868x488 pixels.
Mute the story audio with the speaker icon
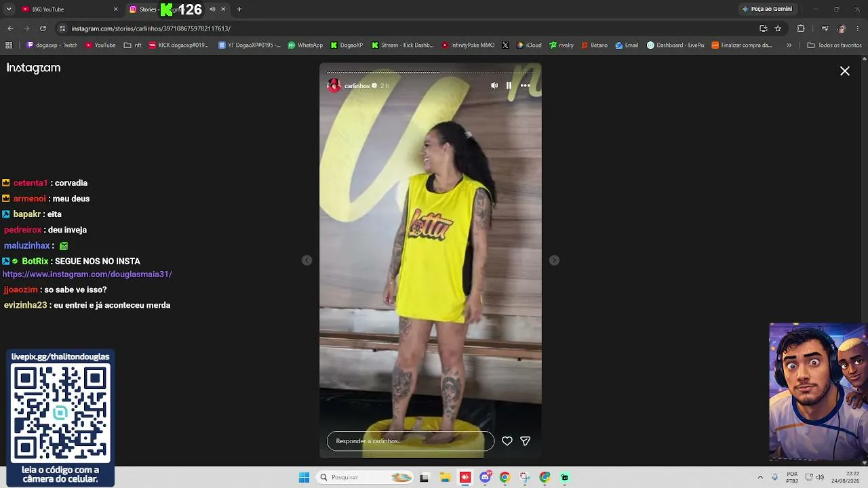(x=494, y=85)
